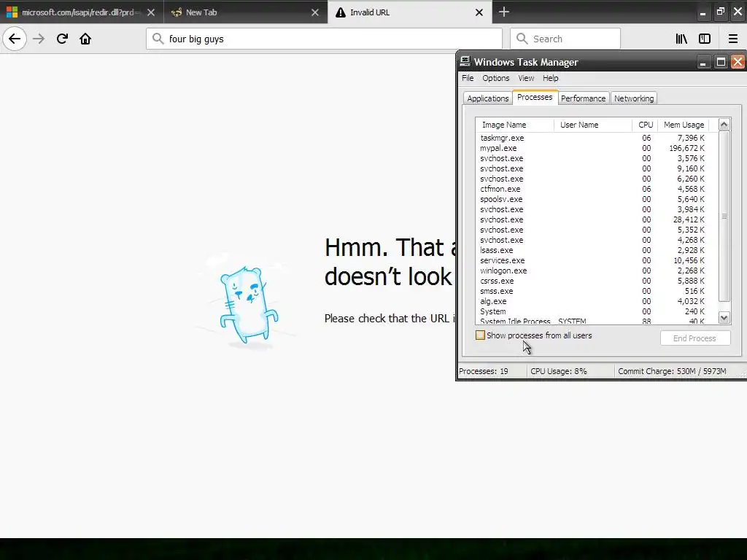Screen dimensions: 747x560
Task: Close the microsoft.com tab
Action: point(151,12)
